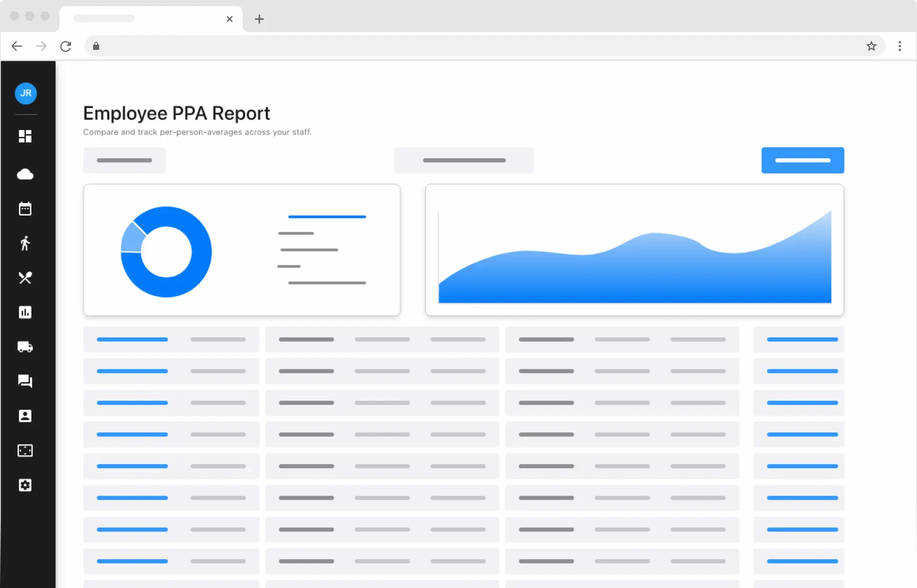This screenshot has width=917, height=588.
Task: Open the calendar view
Action: (x=25, y=209)
